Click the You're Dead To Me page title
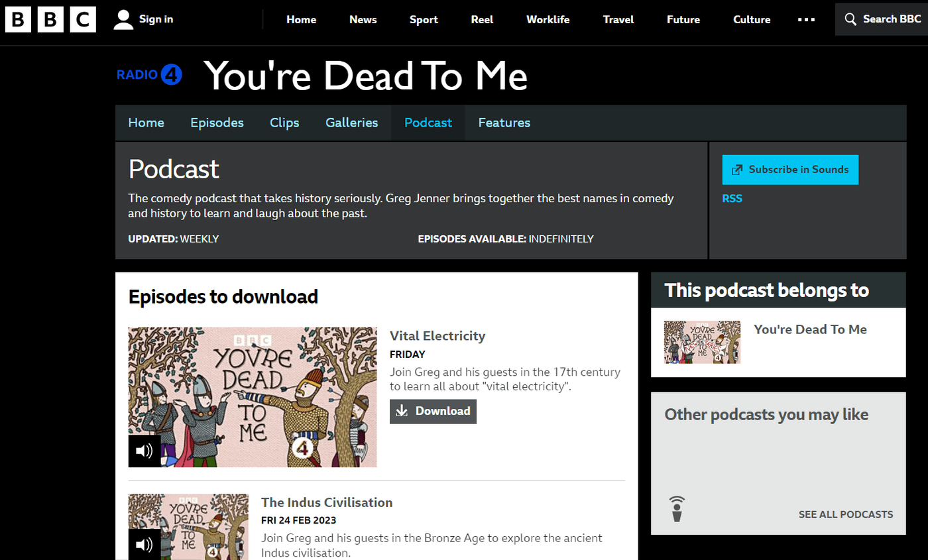 click(x=366, y=76)
